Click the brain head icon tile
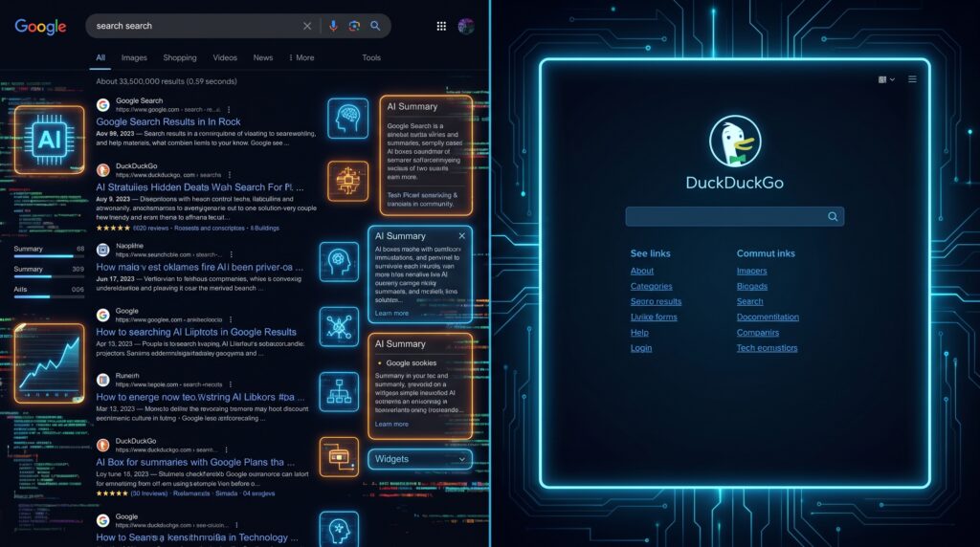980x547 pixels. (x=348, y=118)
